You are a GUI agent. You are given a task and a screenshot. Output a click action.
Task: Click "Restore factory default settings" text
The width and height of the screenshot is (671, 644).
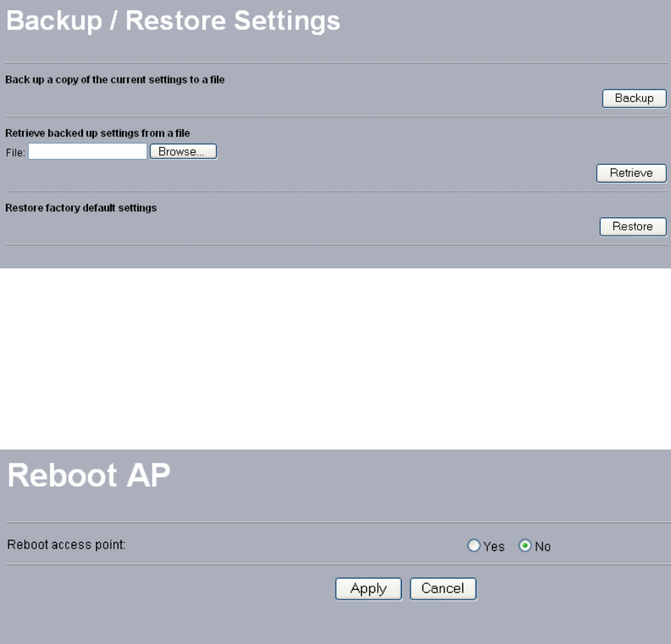81,209
